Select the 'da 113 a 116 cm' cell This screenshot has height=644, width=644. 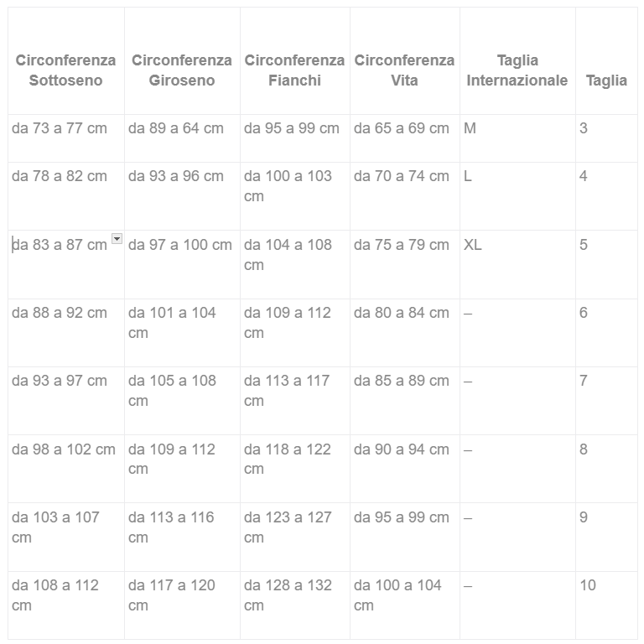tap(171, 527)
